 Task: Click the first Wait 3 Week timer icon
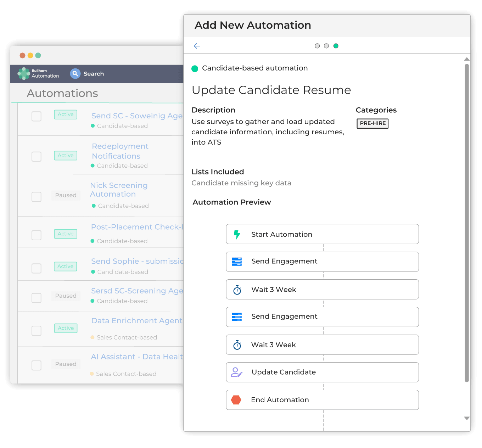(237, 290)
